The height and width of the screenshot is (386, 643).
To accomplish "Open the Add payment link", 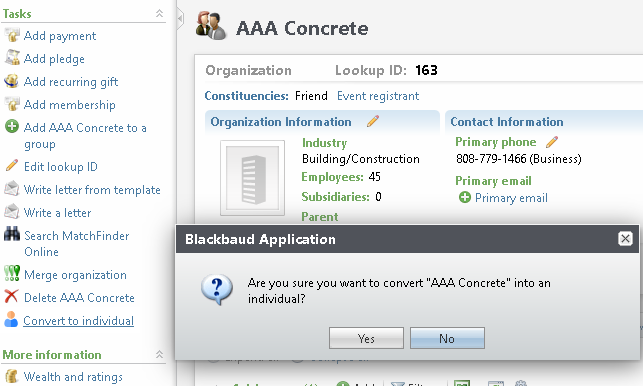I will 60,36.
